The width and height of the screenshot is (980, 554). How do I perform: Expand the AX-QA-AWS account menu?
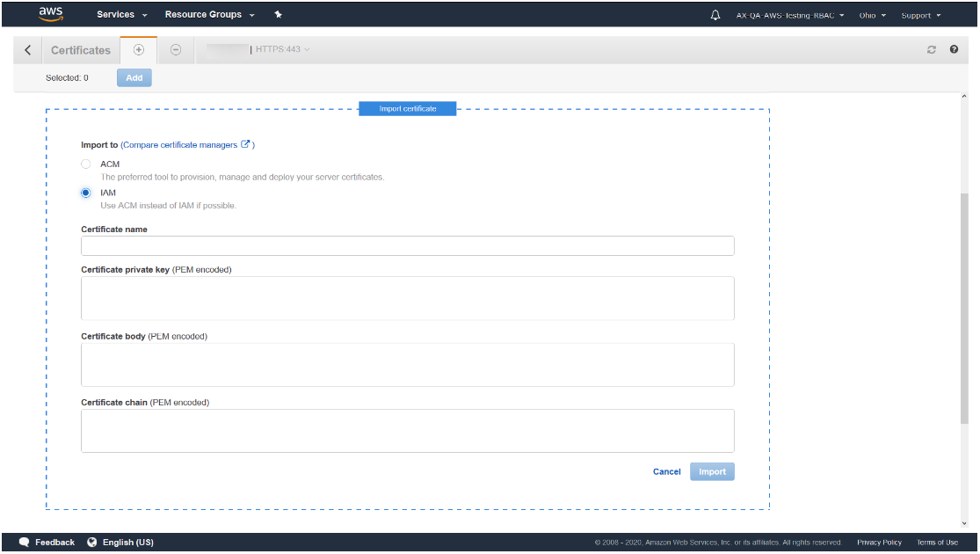click(x=790, y=16)
